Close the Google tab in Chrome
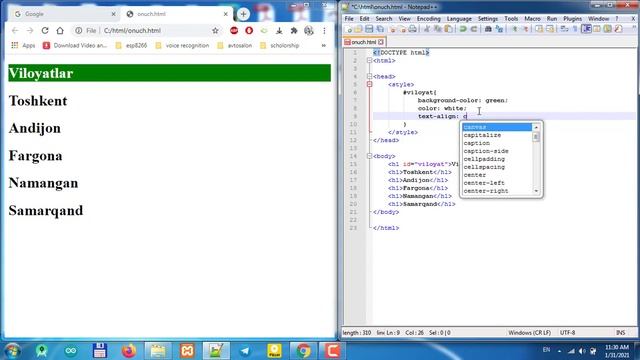The width and height of the screenshot is (640, 360). [113, 14]
